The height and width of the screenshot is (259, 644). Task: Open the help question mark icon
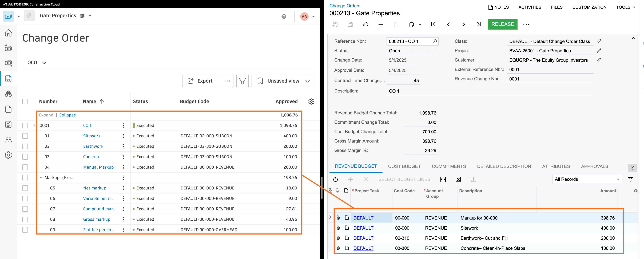(284, 17)
